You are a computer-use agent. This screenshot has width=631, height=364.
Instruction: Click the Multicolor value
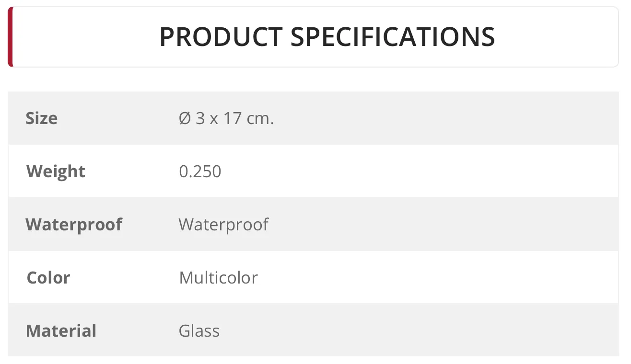[x=218, y=278]
